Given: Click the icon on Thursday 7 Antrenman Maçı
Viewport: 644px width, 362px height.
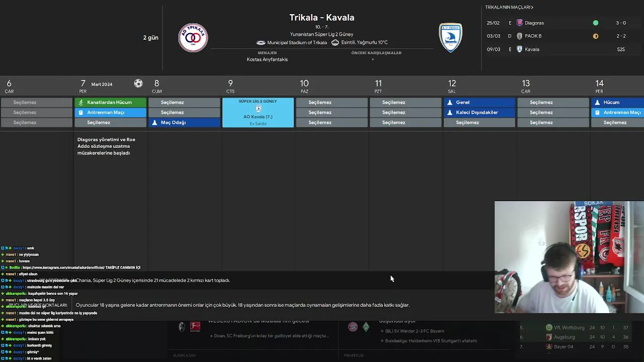Looking at the screenshot, I should 81,112.
